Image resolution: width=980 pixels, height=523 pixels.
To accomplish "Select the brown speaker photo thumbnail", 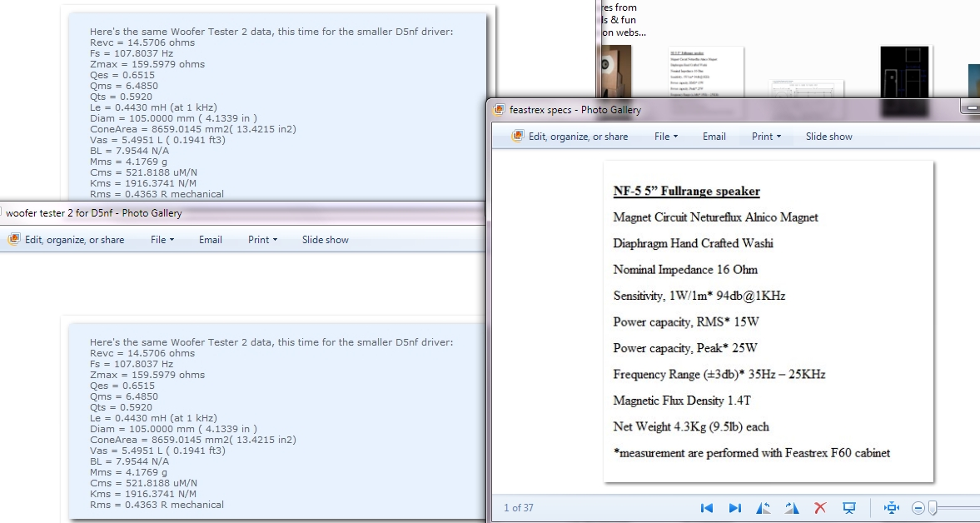I will coord(616,72).
